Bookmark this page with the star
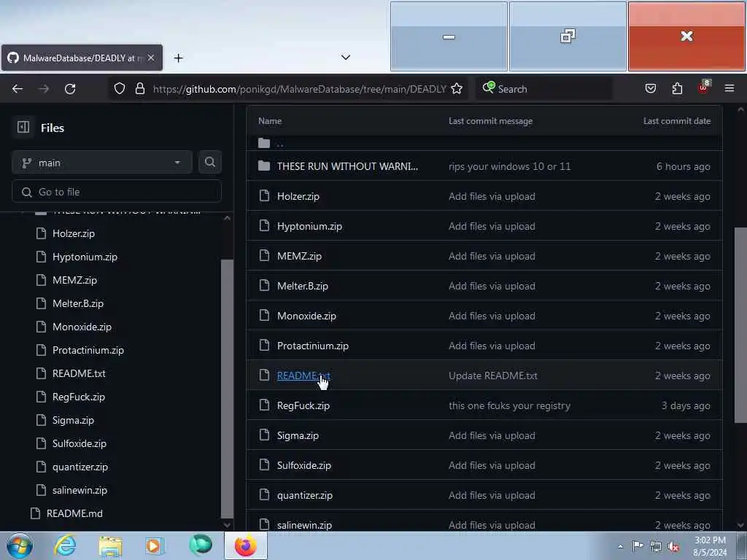 click(x=457, y=88)
